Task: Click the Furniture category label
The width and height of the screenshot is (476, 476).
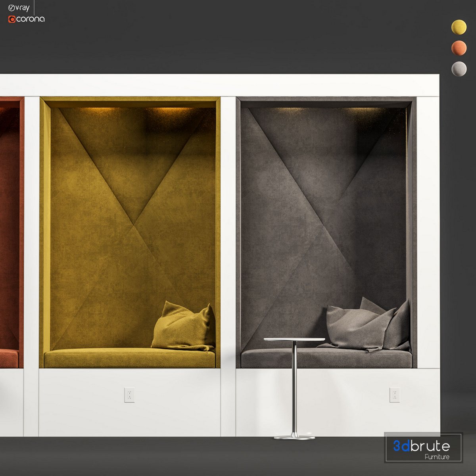Action: pos(437,457)
